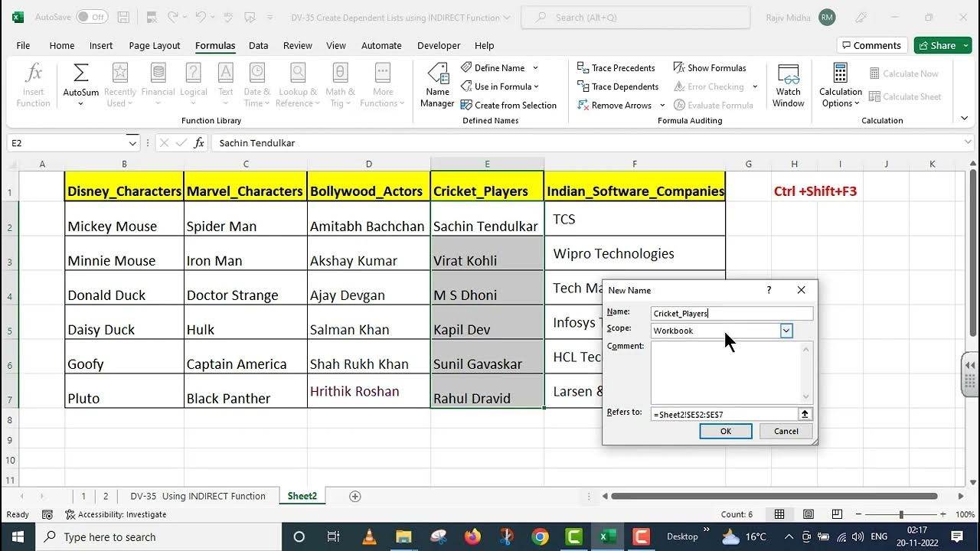Open VLC media player from the taskbar
This screenshot has height=551, width=980.
[x=369, y=536]
